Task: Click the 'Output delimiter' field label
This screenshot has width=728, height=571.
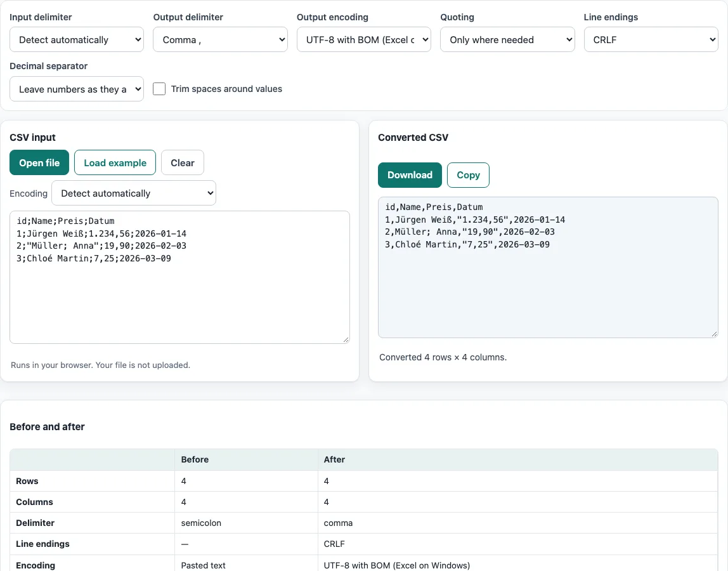Action: tap(188, 17)
